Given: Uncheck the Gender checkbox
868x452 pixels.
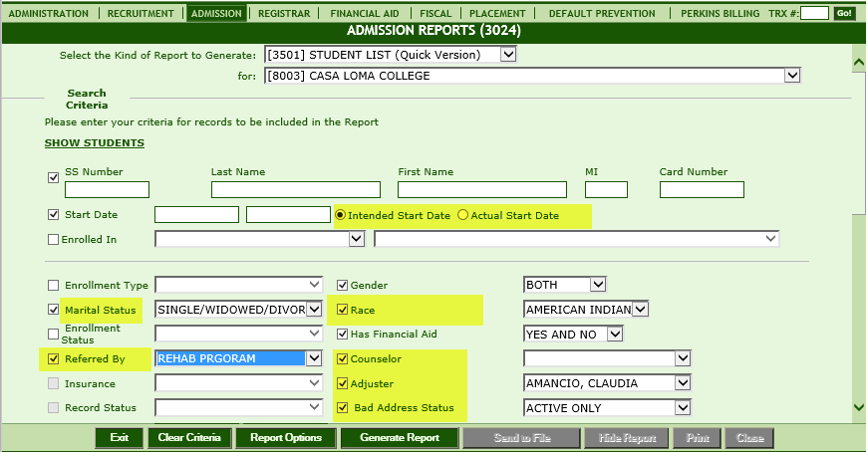Looking at the screenshot, I should click(x=342, y=286).
